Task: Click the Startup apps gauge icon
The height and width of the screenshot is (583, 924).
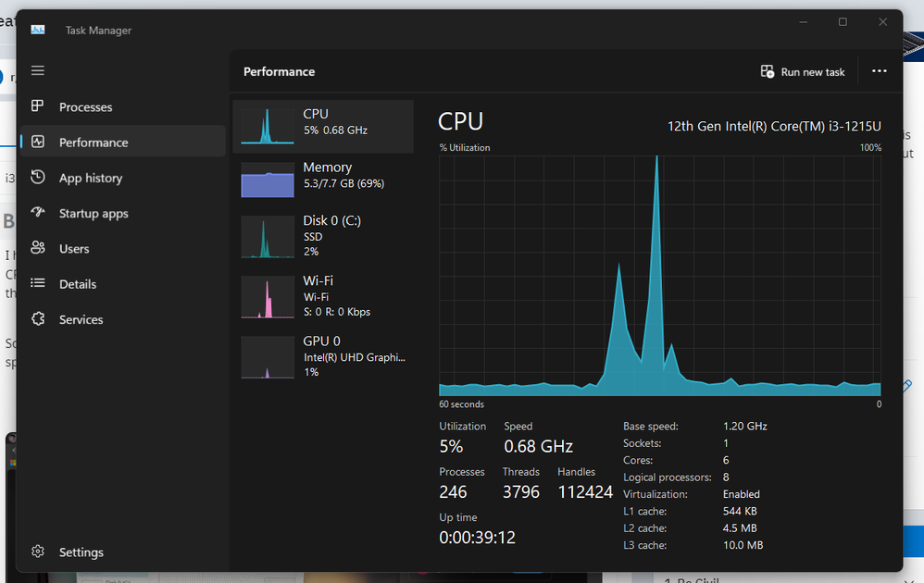Action: (38, 213)
